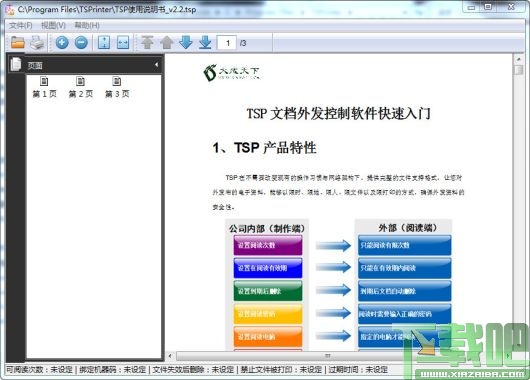530x380 pixels.
Task: Click the green 设置到期后删除 box
Action: coord(268,291)
